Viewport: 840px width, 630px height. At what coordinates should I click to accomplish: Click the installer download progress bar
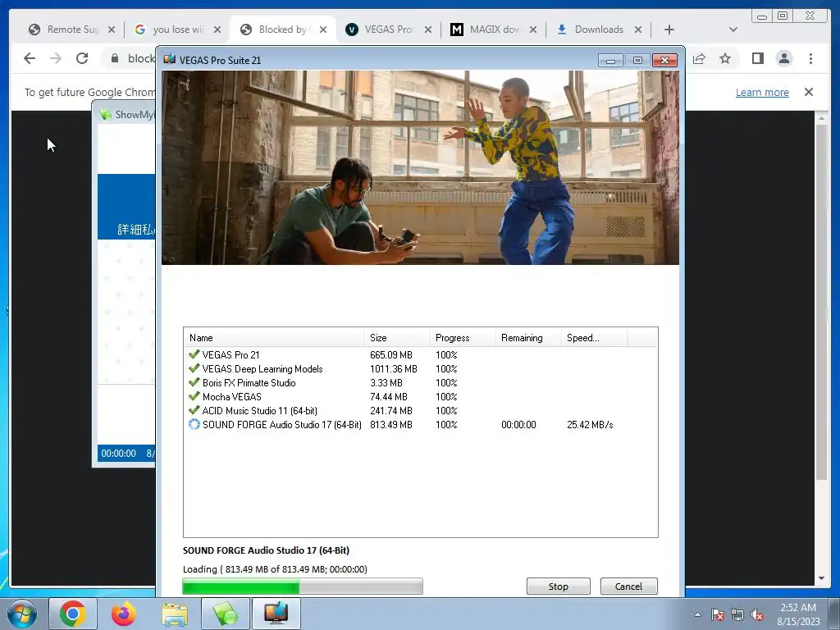tap(303, 586)
